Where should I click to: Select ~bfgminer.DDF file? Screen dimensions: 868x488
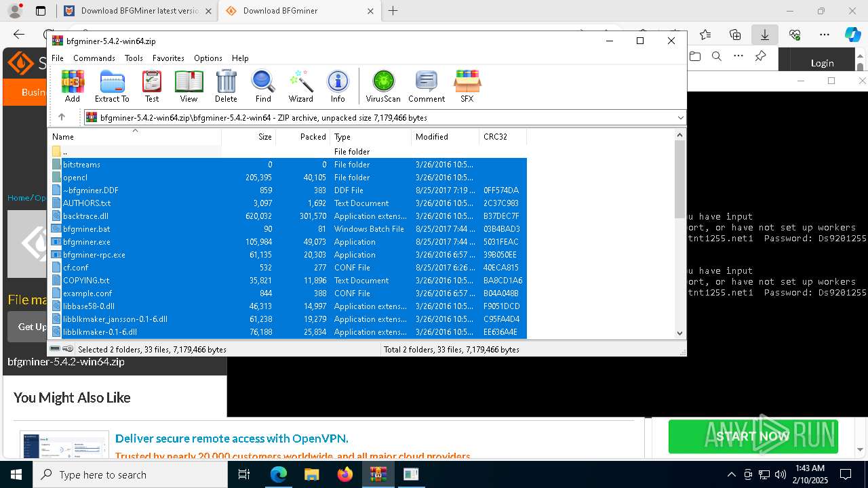point(288,190)
